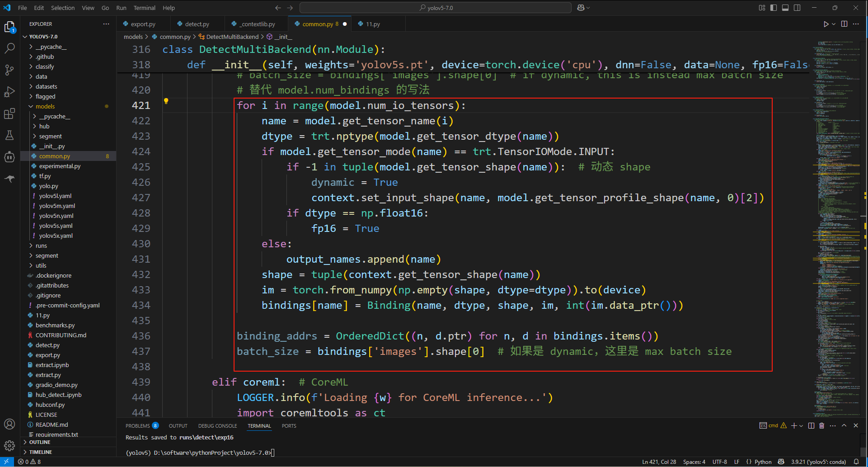Toggle the panel visibility
This screenshot has height=467, width=868.
tap(785, 8)
